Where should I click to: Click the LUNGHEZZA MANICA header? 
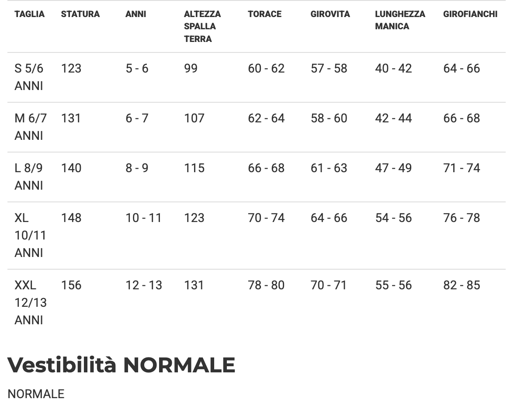tap(400, 20)
